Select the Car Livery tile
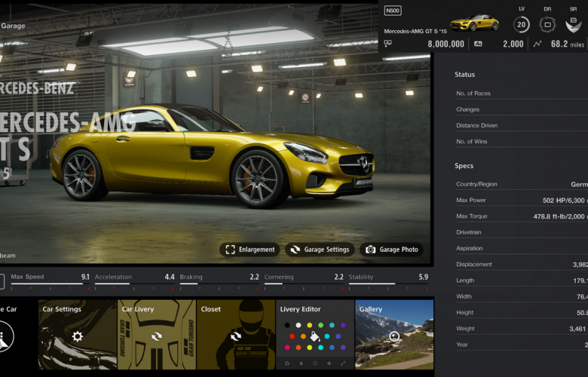 click(157, 334)
